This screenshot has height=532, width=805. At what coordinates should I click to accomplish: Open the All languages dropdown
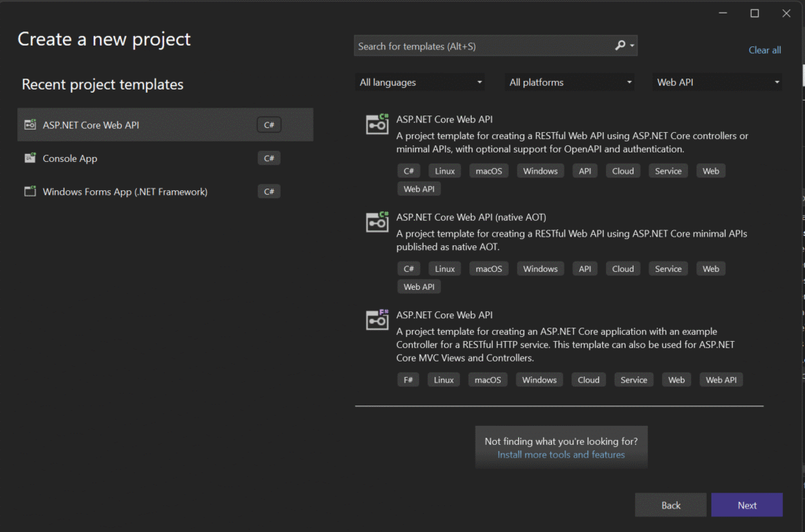[422, 83]
